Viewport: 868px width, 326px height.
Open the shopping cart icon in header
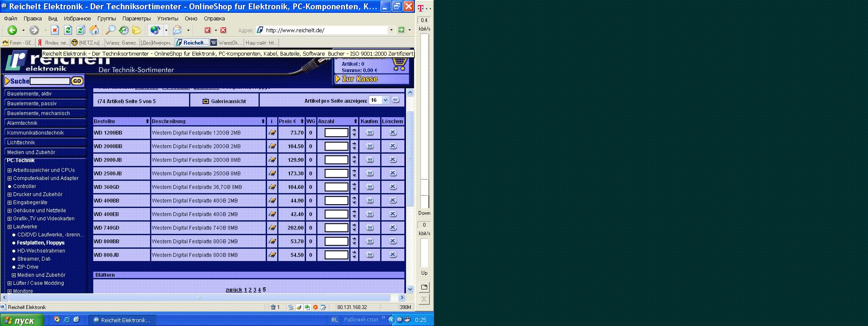pos(399,64)
